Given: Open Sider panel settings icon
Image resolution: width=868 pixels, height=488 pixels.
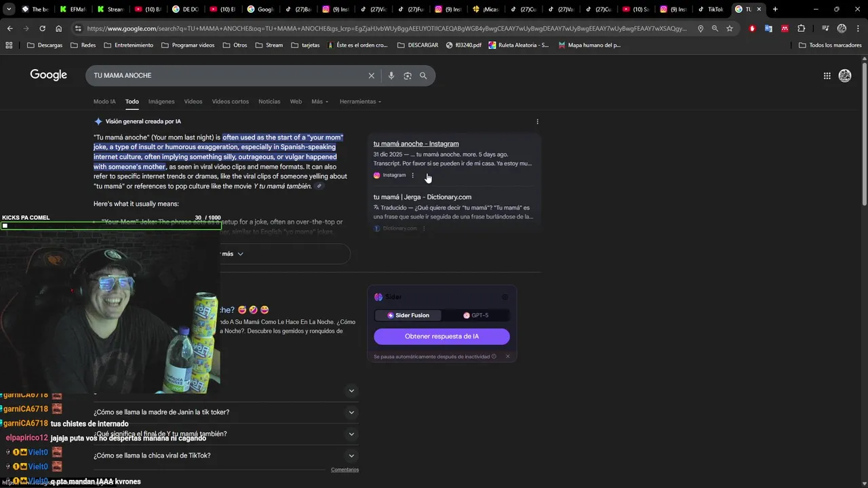Looking at the screenshot, I should click(505, 297).
